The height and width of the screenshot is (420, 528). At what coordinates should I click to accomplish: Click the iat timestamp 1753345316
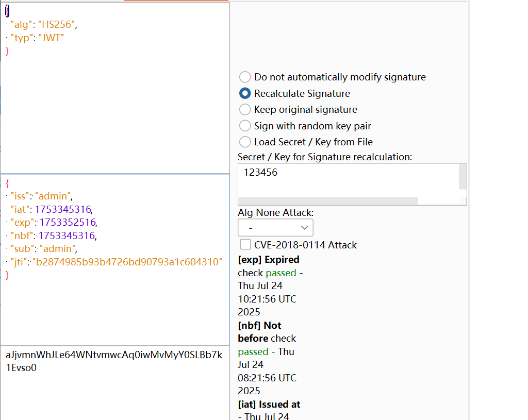click(64, 209)
